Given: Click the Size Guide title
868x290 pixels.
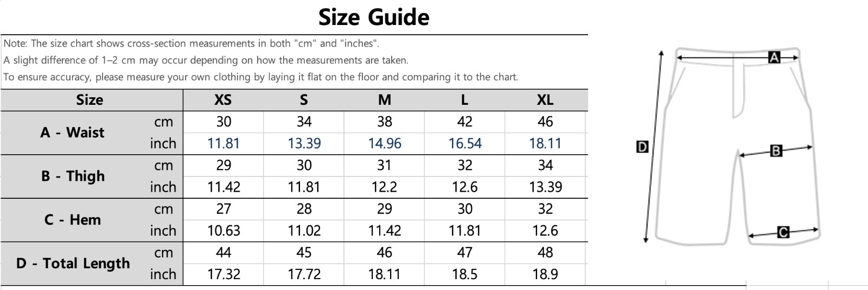Looking at the screenshot, I should [374, 17].
